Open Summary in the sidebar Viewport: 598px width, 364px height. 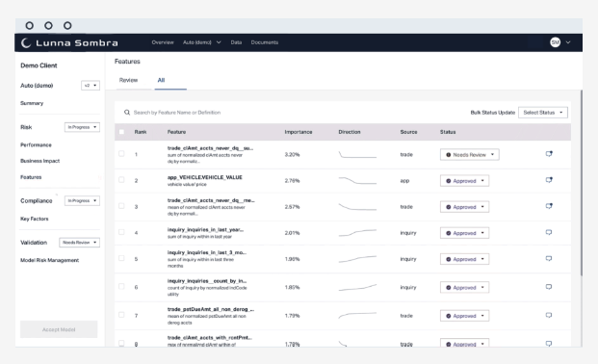tap(32, 103)
